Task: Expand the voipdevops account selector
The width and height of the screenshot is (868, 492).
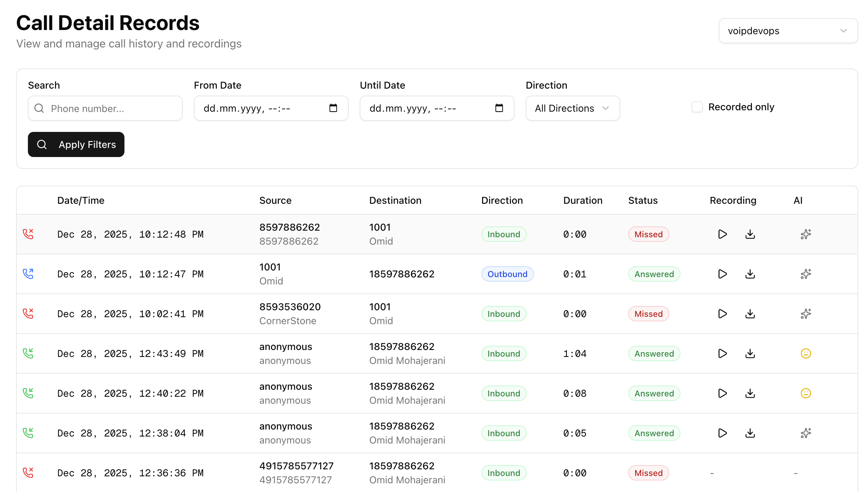Action: pyautogui.click(x=788, y=31)
